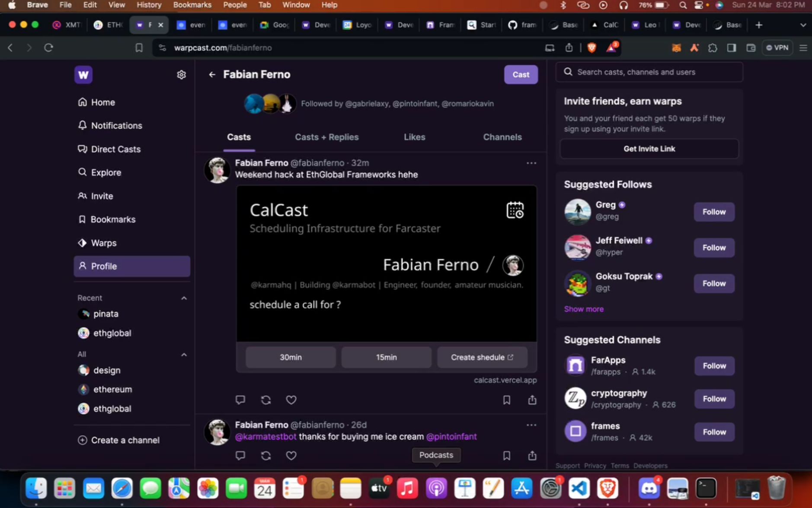Follow Goksu Toprak
Viewport: 812px width, 508px height.
pyautogui.click(x=714, y=283)
